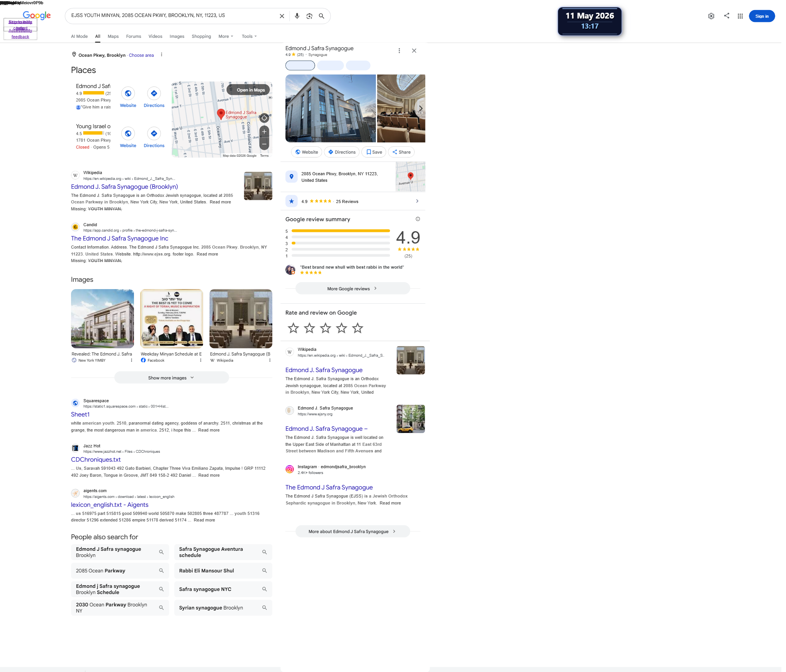Click the magnifier search submit icon
Image resolution: width=786 pixels, height=672 pixels.
coord(322,16)
